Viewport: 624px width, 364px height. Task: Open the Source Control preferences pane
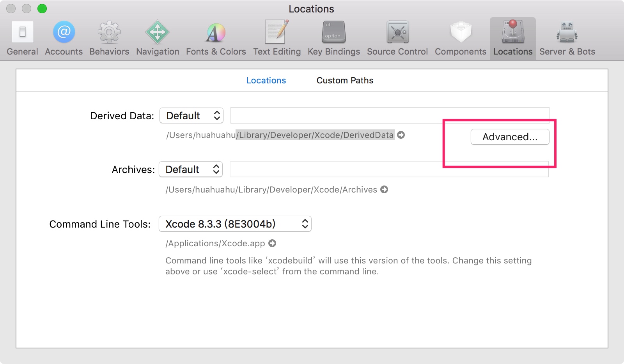click(397, 38)
